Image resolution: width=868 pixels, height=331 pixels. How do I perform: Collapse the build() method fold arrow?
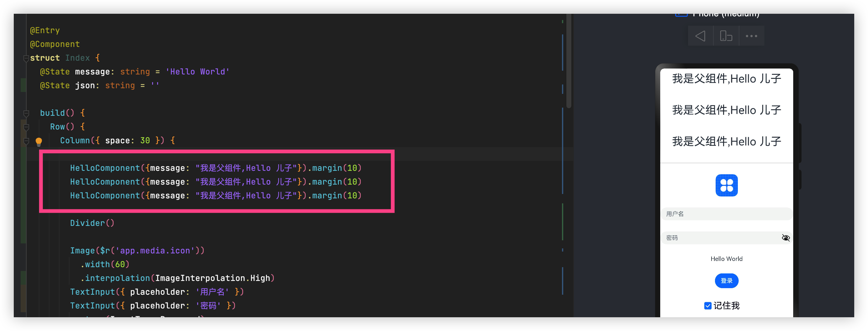[x=26, y=113]
